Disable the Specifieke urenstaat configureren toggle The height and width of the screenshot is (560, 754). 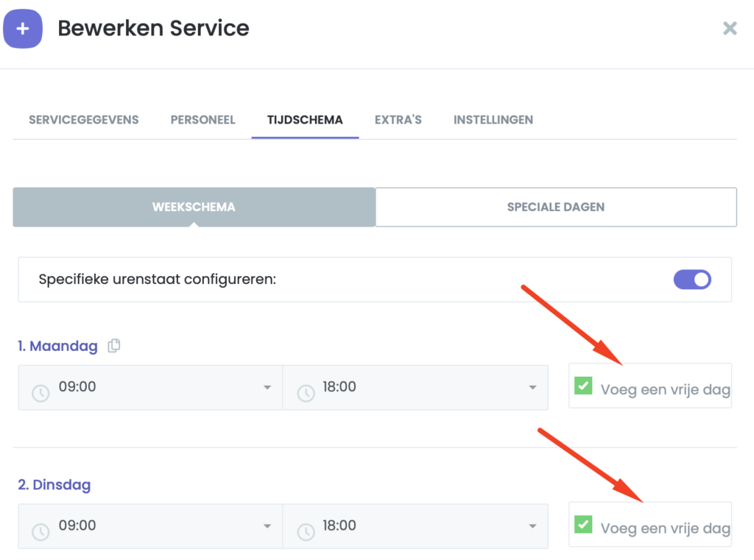692,280
